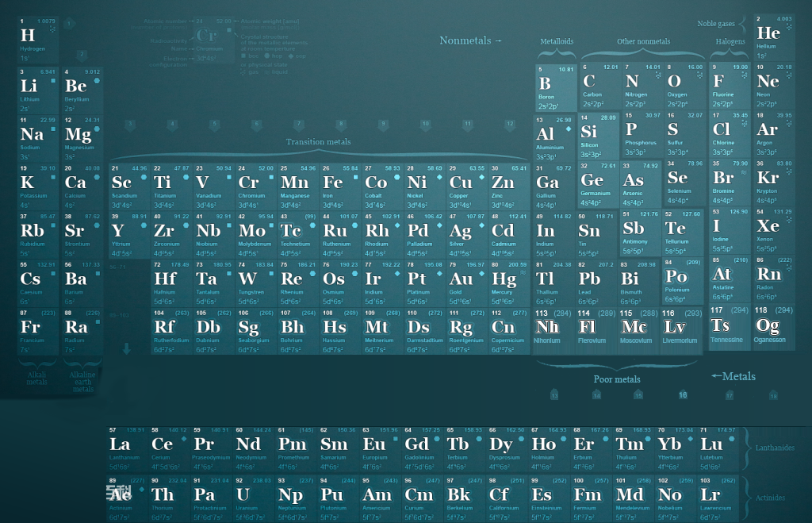Click the group 2 marker above Beryllium
This screenshot has width=812, height=523.
[81, 55]
